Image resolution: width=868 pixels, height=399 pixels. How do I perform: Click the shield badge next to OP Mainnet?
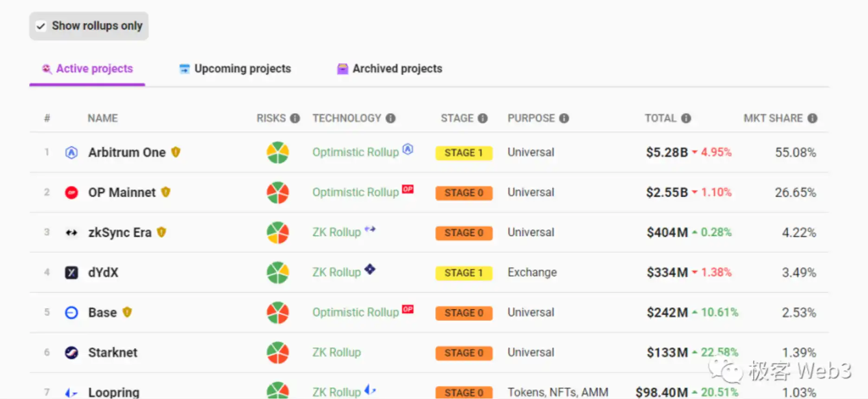(166, 192)
